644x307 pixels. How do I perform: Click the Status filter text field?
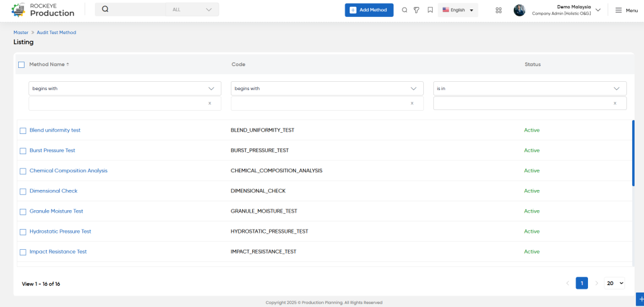[530, 103]
